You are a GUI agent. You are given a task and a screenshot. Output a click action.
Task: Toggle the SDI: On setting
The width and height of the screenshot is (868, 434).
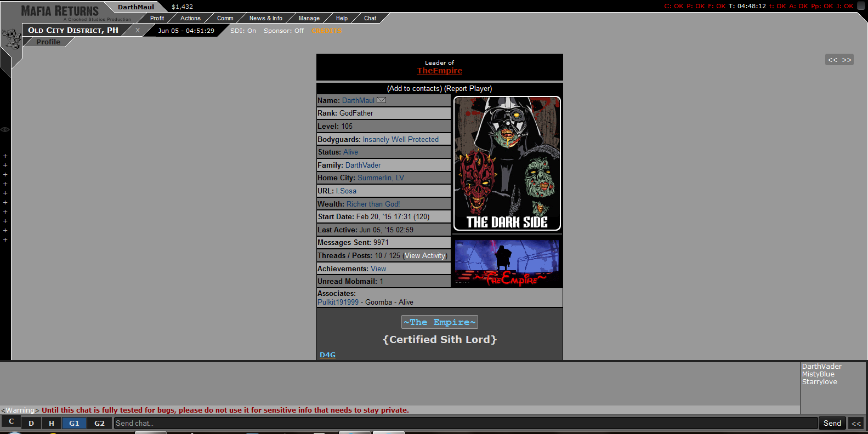(x=243, y=31)
